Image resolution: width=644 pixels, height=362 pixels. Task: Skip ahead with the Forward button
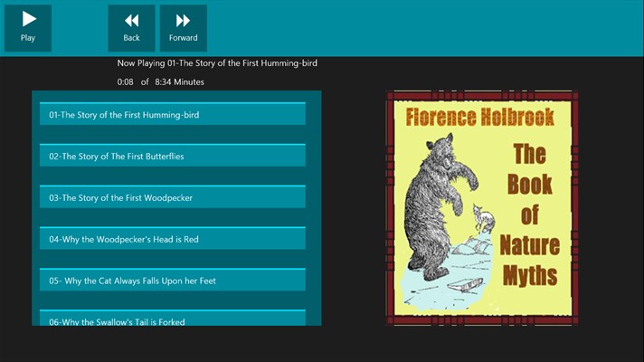[184, 28]
